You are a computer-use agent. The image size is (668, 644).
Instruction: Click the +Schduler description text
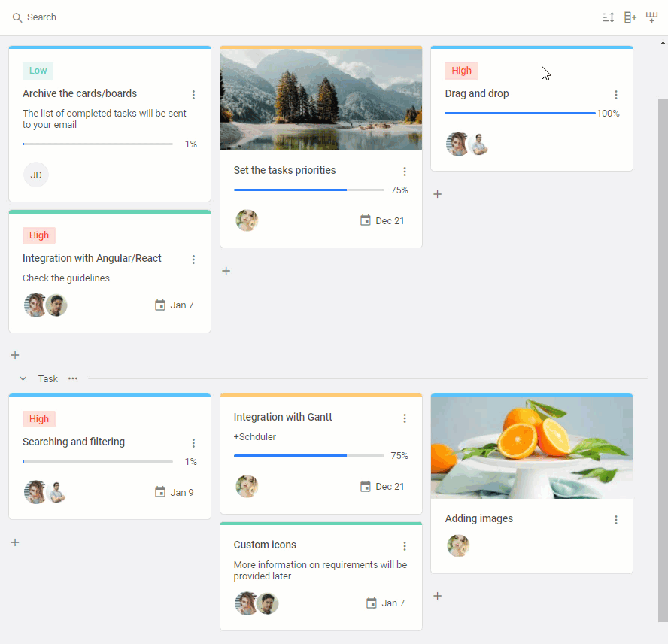click(255, 437)
